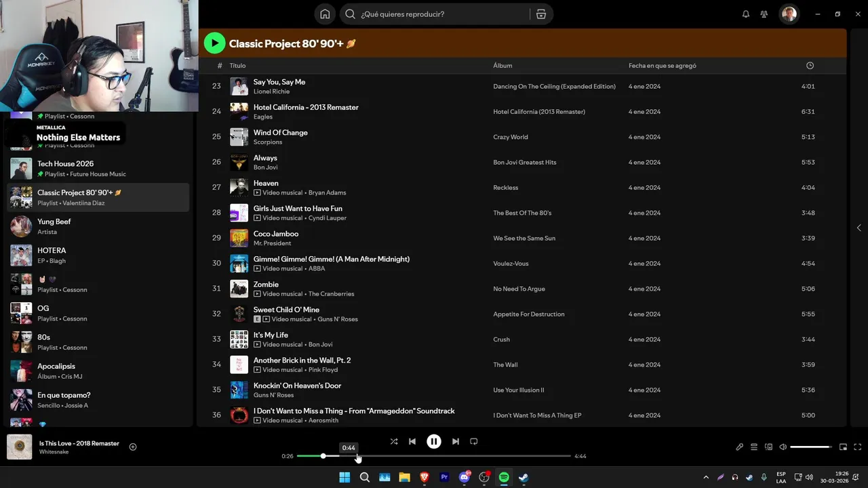The width and height of the screenshot is (868, 488).
Task: Open HOTERA EP in library
Action: coord(98,255)
